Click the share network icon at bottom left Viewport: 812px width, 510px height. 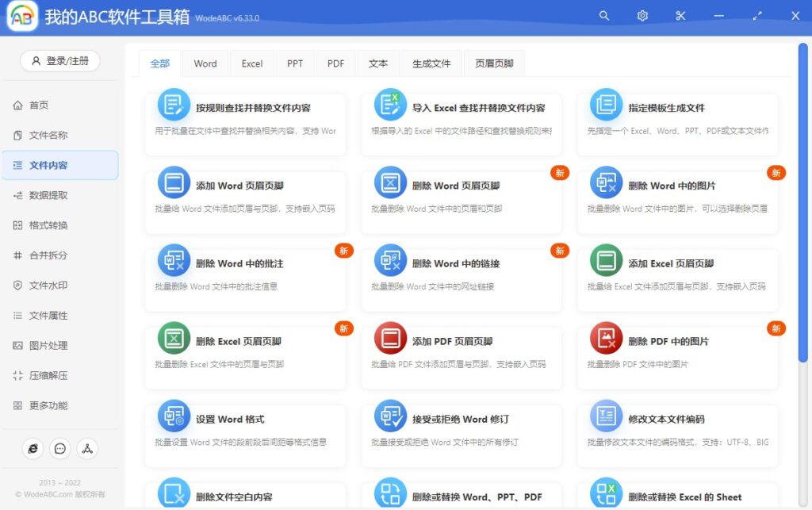[x=87, y=448]
